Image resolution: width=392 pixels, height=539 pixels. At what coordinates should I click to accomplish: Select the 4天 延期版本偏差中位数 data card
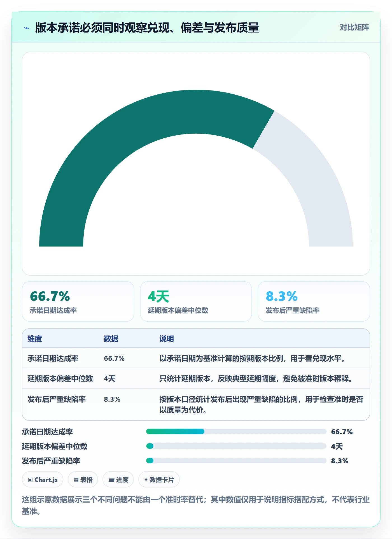(196, 301)
